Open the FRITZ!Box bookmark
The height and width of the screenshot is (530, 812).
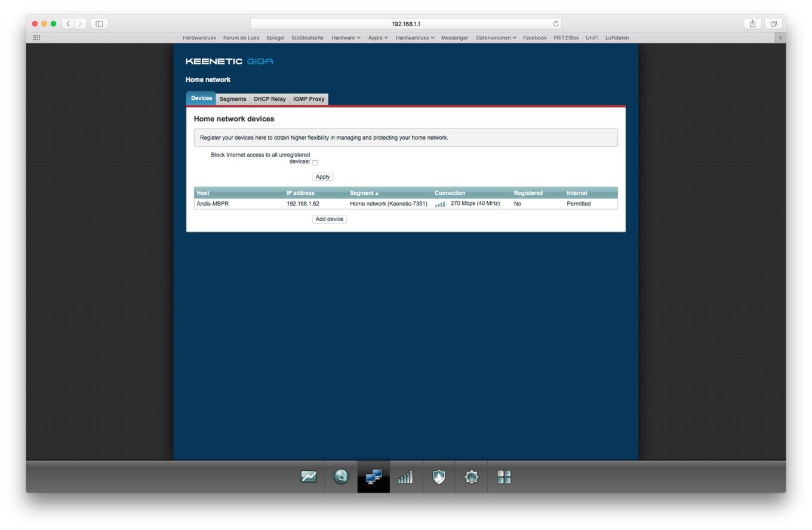coord(566,38)
